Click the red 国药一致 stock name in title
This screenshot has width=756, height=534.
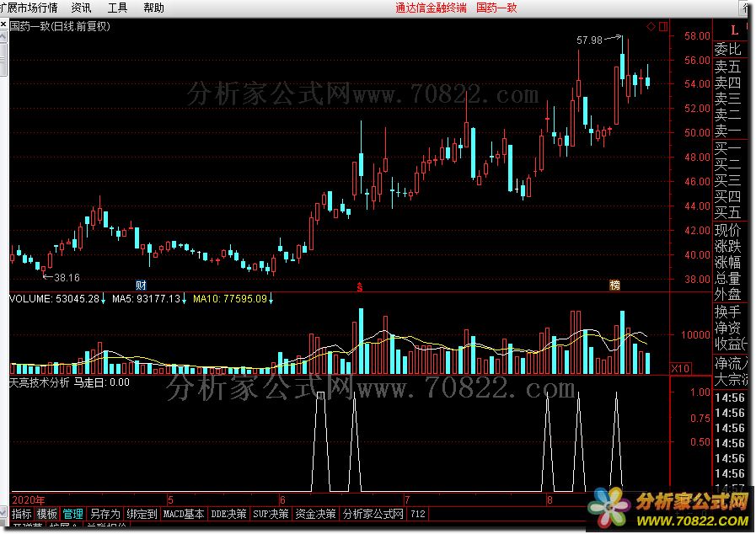496,8
